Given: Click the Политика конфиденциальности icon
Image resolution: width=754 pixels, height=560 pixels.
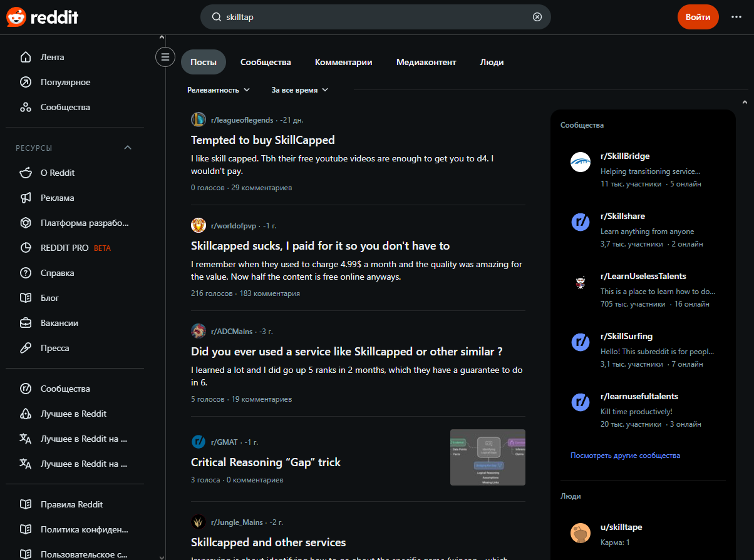Looking at the screenshot, I should click(26, 529).
